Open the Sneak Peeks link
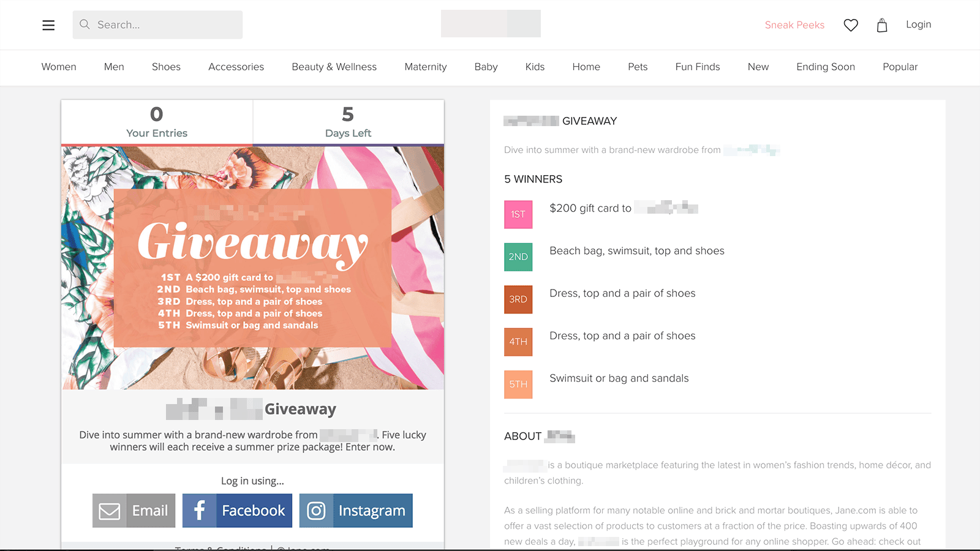 click(x=794, y=25)
